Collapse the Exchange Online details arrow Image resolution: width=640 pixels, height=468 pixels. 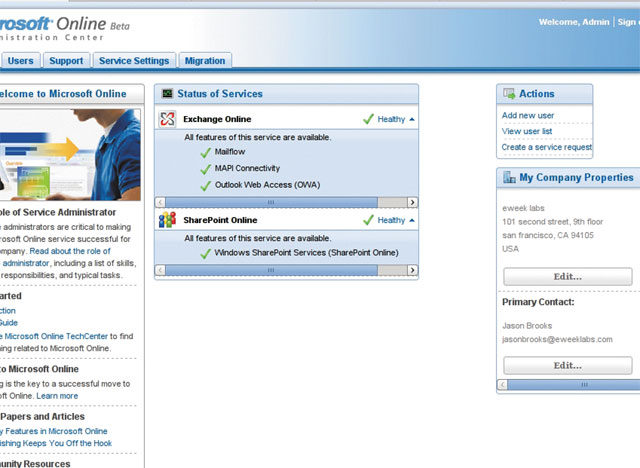coord(412,120)
